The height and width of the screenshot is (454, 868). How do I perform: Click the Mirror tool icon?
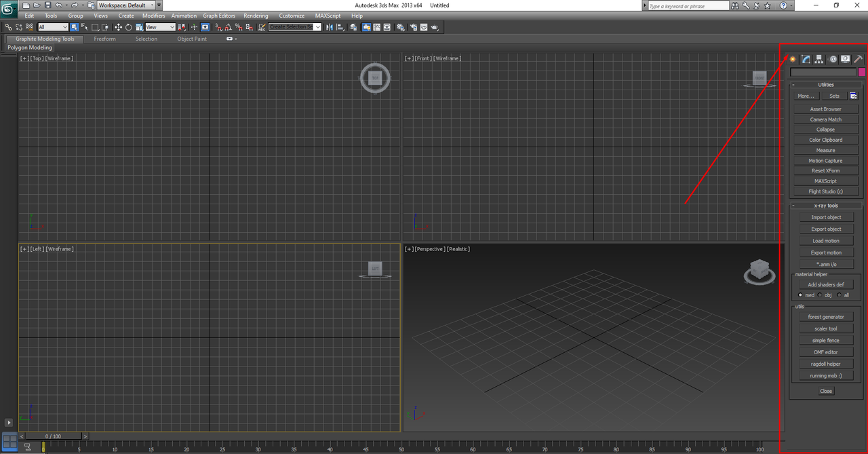pyautogui.click(x=329, y=27)
